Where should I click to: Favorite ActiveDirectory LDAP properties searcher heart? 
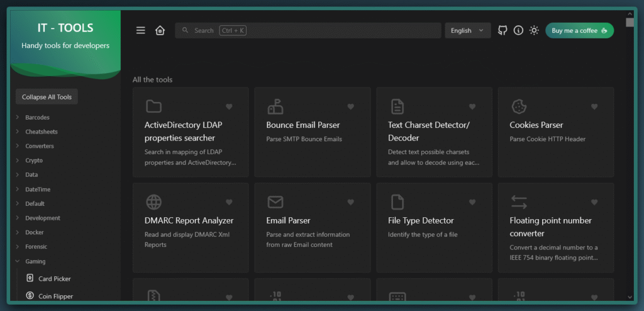pos(229,106)
